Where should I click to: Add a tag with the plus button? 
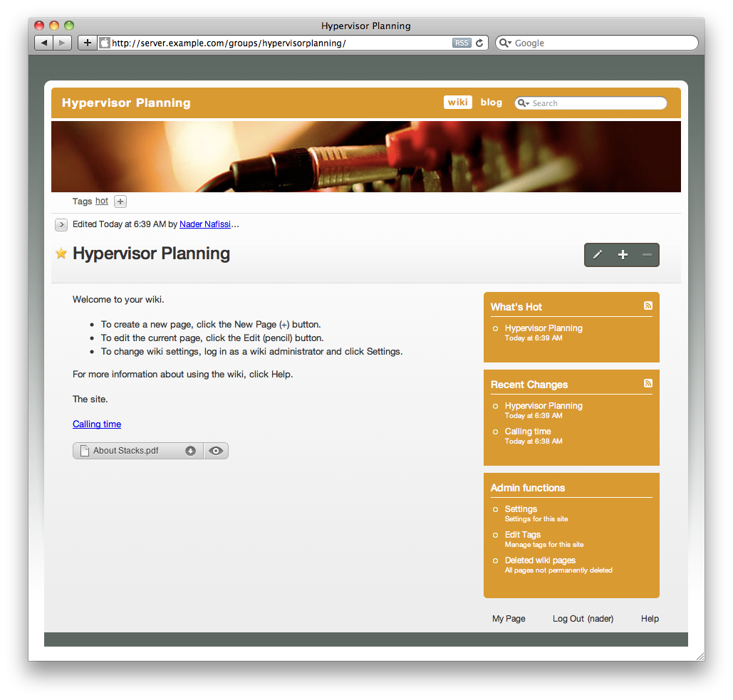[120, 202]
